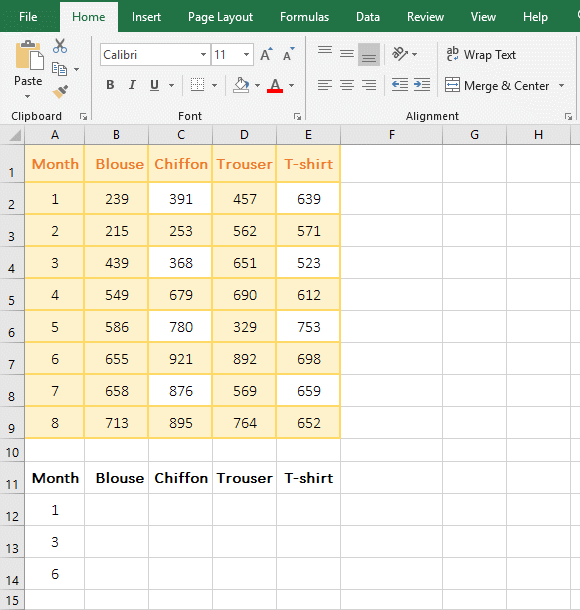Enable Wrap Text

point(481,54)
